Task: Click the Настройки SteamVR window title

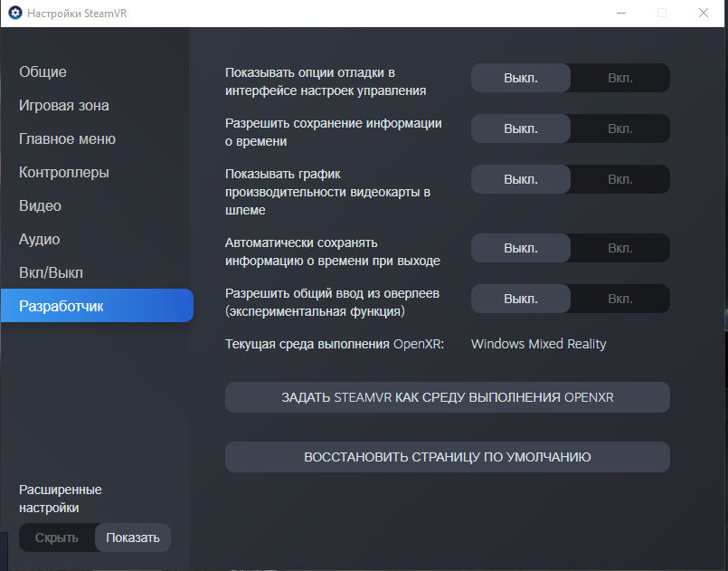Action: pos(77,13)
